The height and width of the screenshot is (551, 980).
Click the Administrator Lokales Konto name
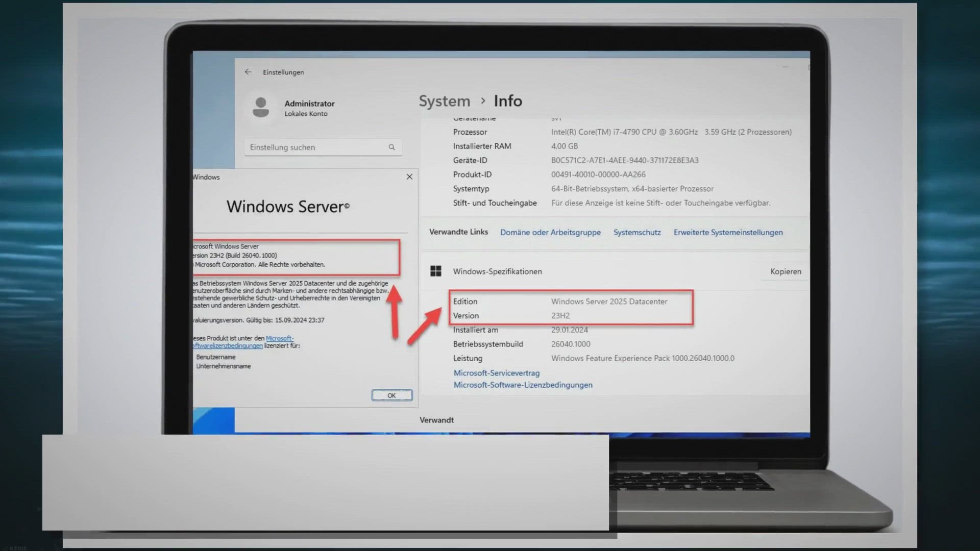(309, 104)
